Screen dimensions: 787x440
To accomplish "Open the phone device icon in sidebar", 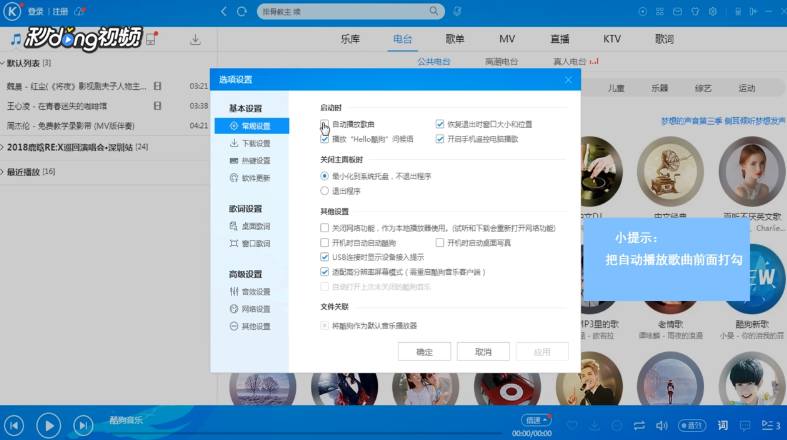I will point(152,39).
